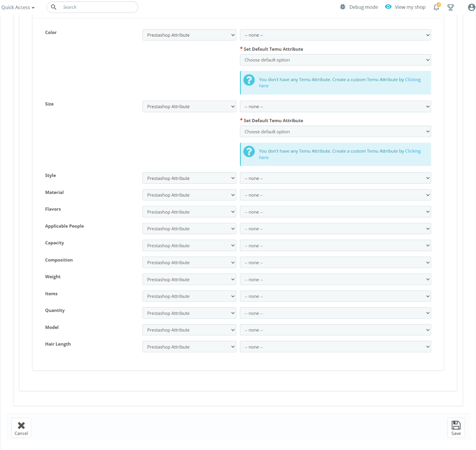The image size is (476, 450).
Task: Open the Size value none dropdown
Action: coord(335,107)
